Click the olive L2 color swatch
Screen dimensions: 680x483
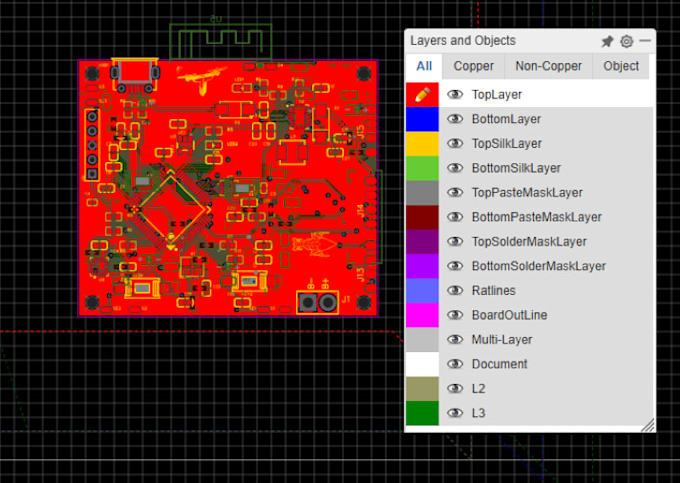422,388
